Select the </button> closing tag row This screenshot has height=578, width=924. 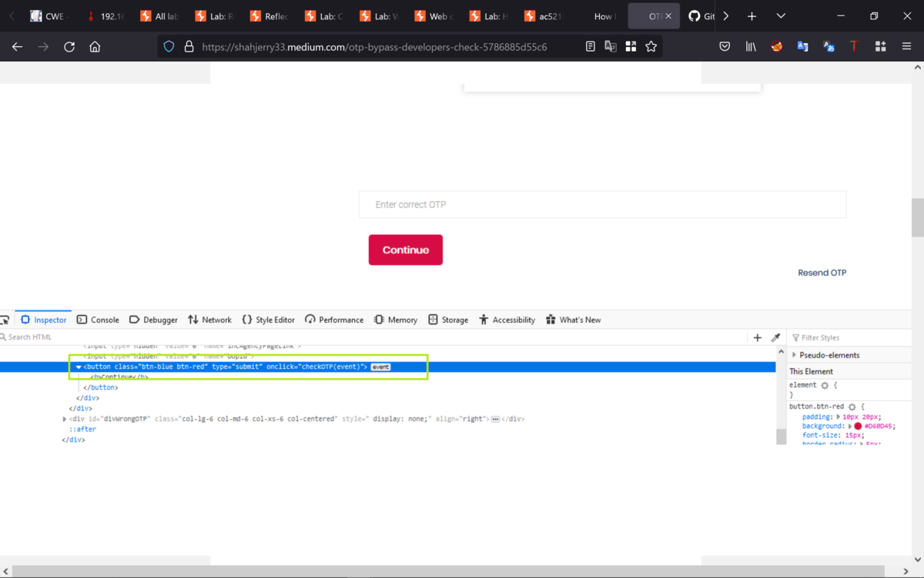tap(100, 388)
